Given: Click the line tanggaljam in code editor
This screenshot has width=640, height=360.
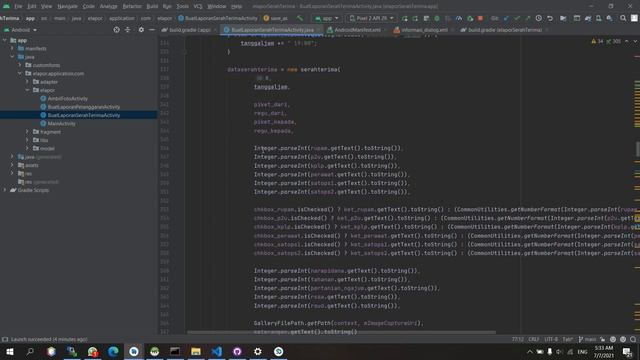Looking at the screenshot, I should [271, 87].
